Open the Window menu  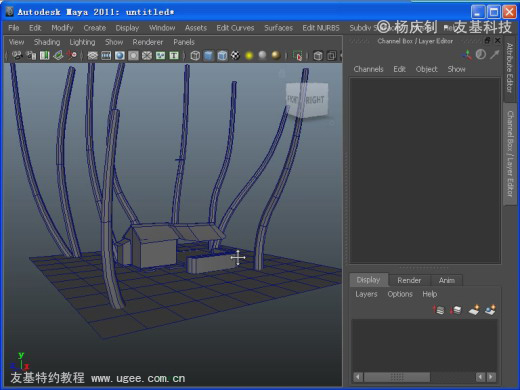(162, 28)
